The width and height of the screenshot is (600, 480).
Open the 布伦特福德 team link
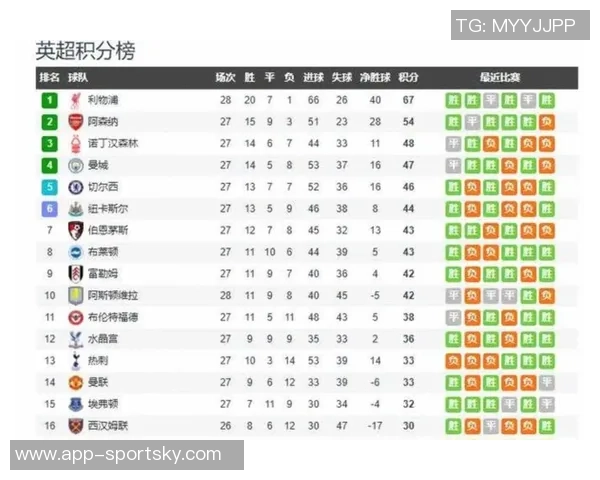click(x=111, y=317)
